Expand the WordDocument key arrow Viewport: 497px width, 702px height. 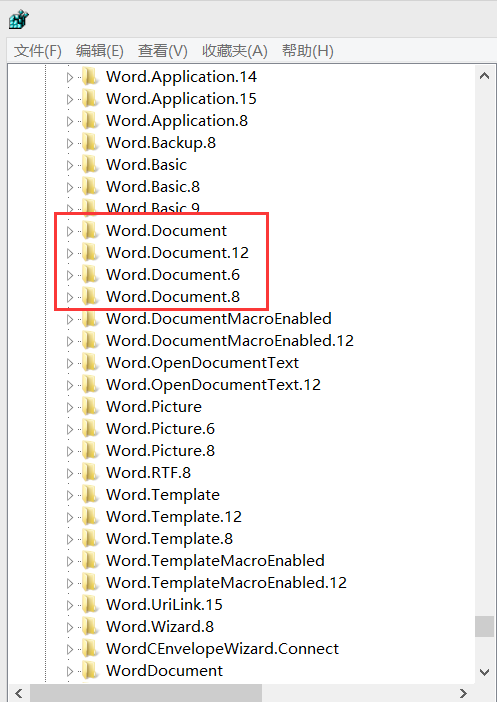(x=69, y=671)
